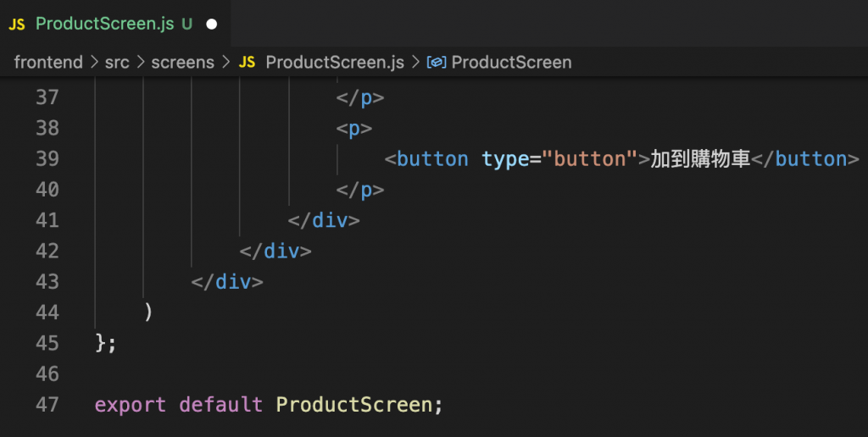Click the chevron after the frontend breadcrumb
The image size is (868, 437).
coord(94,63)
